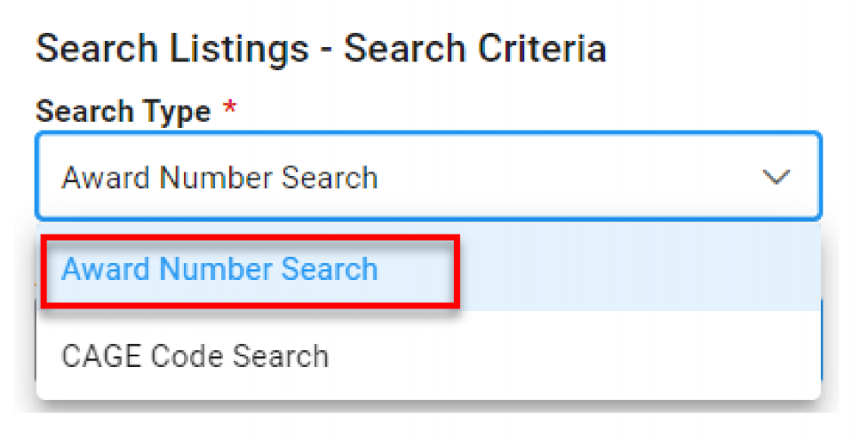Click the red required asterisk
Viewport: 868px width, 439px height.
(230, 110)
